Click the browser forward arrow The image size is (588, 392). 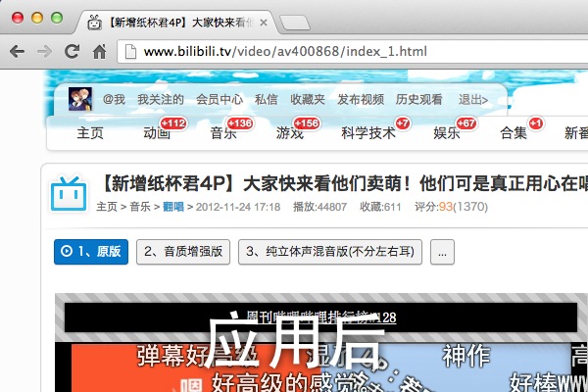[45, 51]
